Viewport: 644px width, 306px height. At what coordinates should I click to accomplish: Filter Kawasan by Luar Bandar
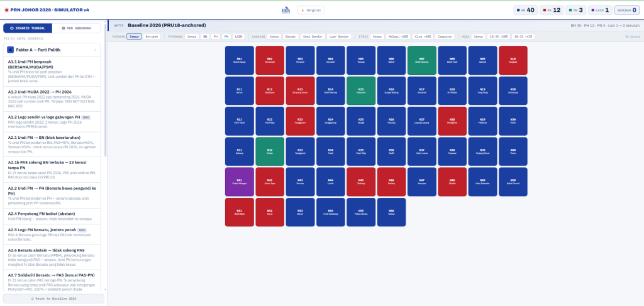pyautogui.click(x=339, y=36)
